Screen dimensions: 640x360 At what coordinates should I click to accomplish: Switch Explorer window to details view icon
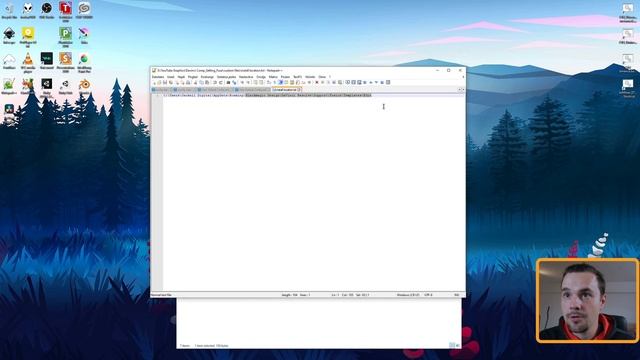[x=452, y=345]
